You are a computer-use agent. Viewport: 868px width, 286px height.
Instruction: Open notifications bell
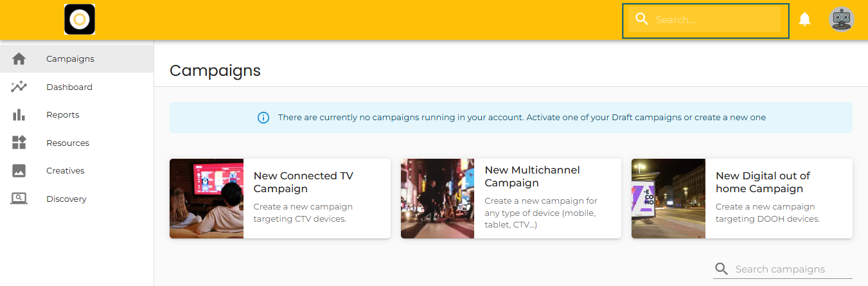pyautogui.click(x=804, y=19)
